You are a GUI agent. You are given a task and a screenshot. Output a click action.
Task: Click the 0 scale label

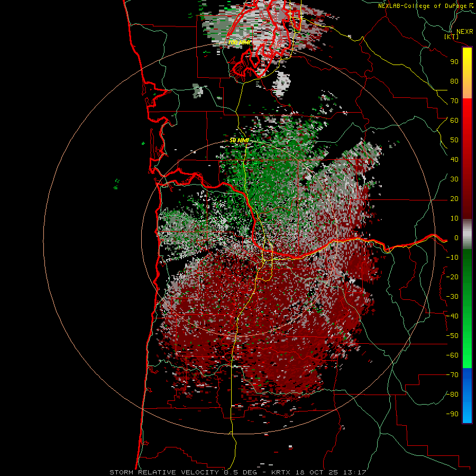[x=456, y=238]
